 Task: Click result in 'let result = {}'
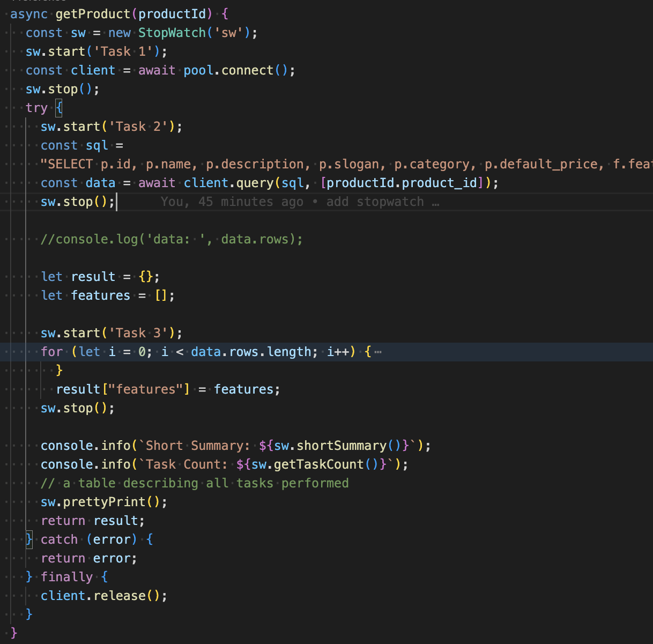(x=93, y=277)
